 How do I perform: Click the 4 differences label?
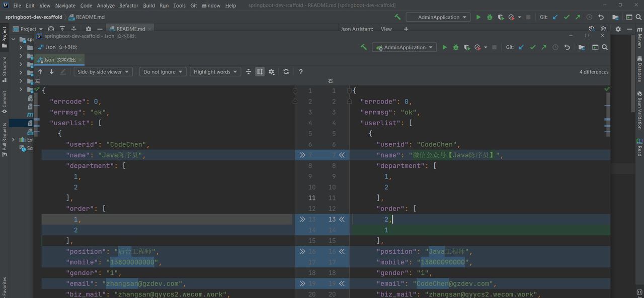tap(594, 72)
